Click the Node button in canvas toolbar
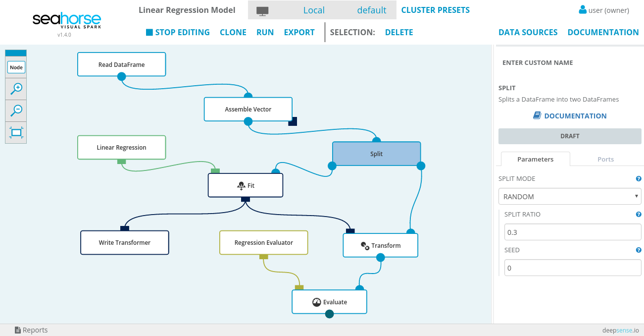The height and width of the screenshot is (336, 644). pos(16,67)
